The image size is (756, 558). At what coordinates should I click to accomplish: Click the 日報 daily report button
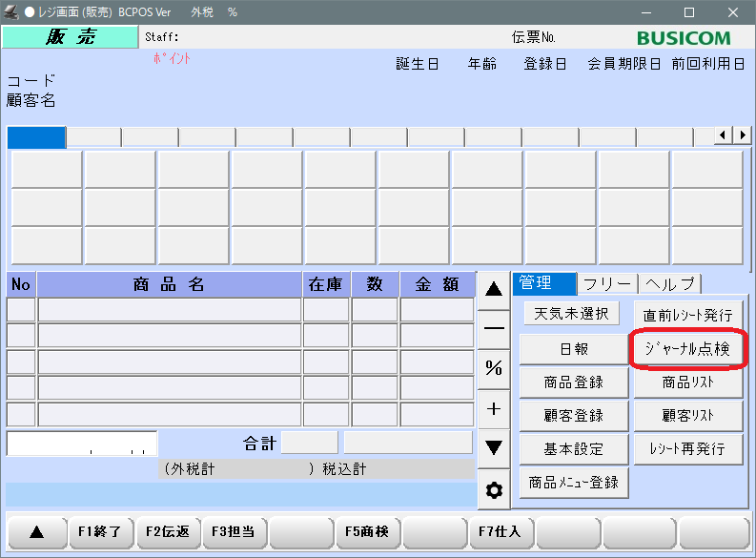pos(574,349)
